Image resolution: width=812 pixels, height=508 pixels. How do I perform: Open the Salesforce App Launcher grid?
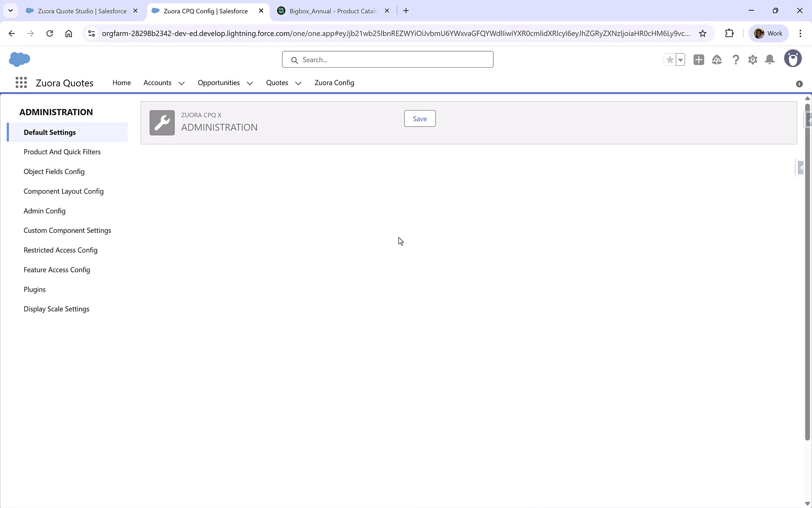[x=21, y=82]
